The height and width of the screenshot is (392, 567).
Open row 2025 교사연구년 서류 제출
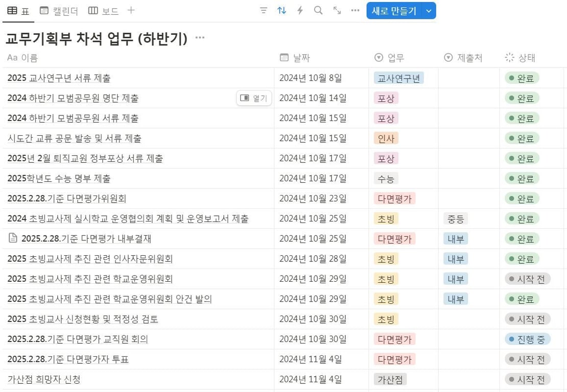(x=59, y=78)
